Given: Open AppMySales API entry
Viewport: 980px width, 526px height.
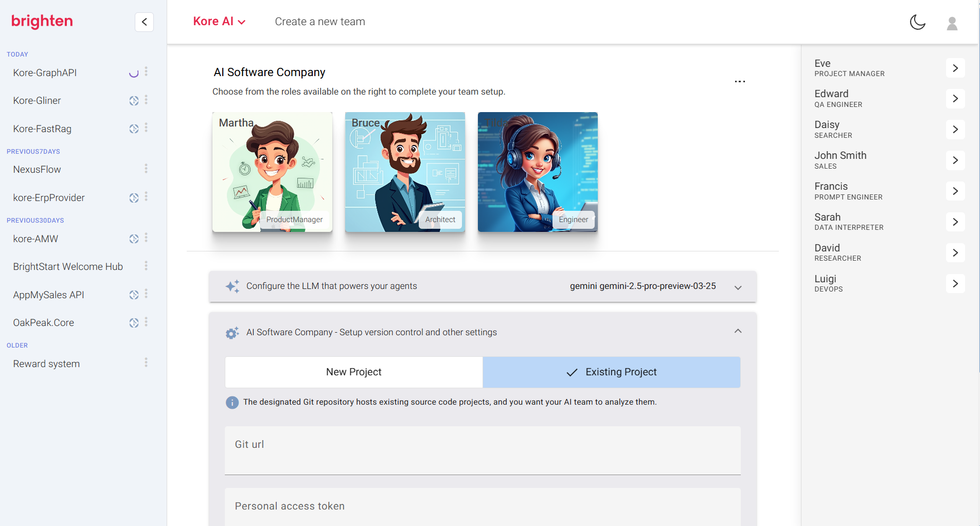Looking at the screenshot, I should pos(48,295).
